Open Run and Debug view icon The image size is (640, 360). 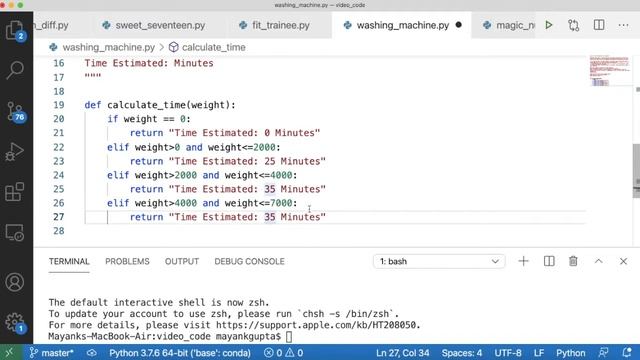tap(15, 152)
